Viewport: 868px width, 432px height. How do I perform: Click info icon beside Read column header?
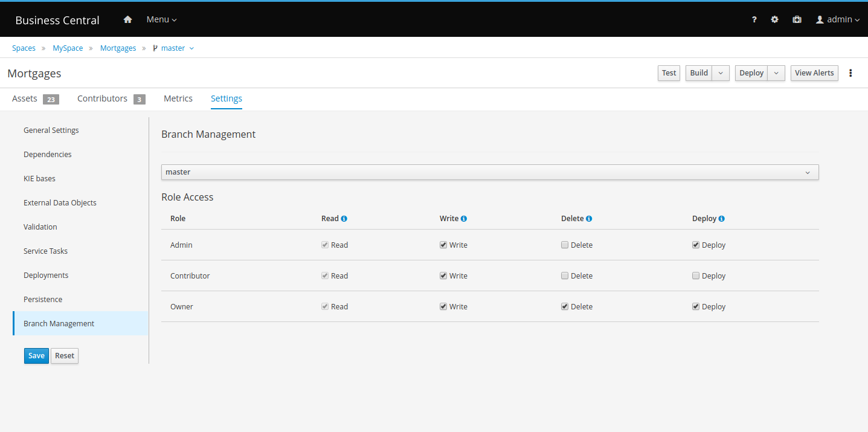(x=344, y=219)
